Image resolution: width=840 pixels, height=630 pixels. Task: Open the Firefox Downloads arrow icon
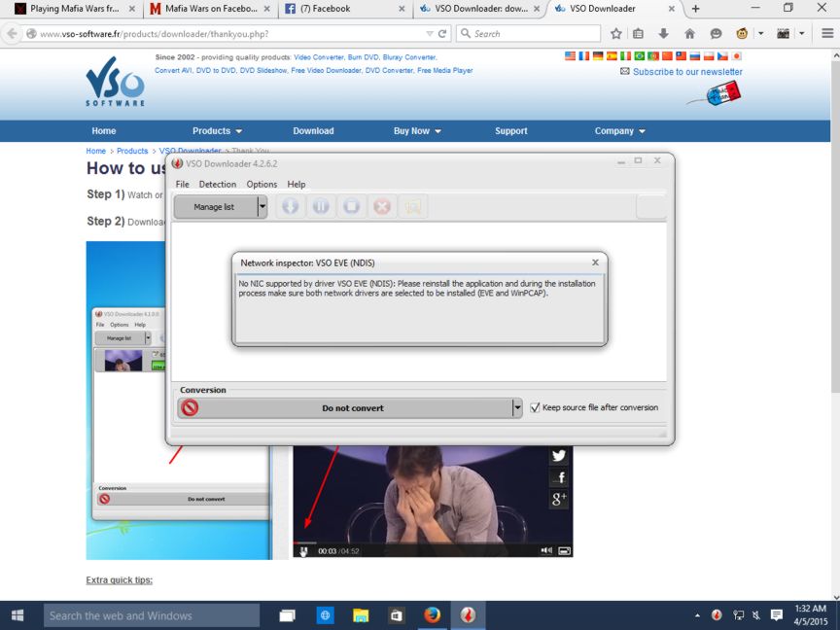(664, 34)
